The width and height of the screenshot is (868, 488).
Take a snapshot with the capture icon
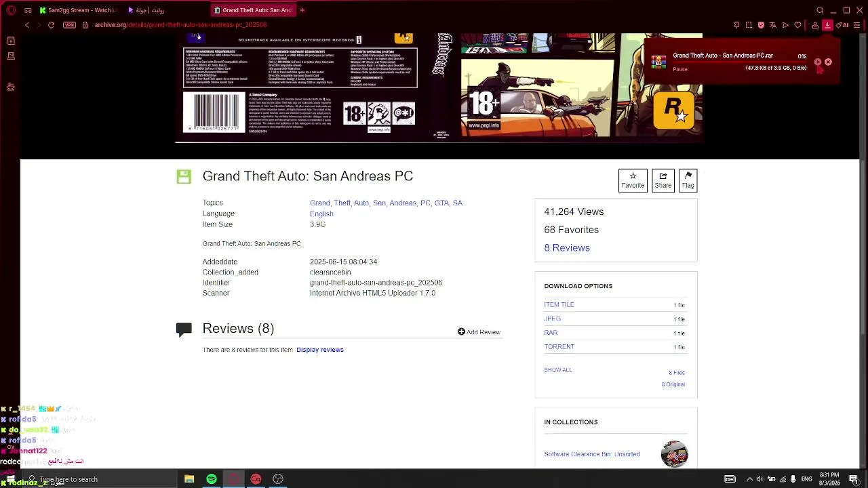[749, 25]
